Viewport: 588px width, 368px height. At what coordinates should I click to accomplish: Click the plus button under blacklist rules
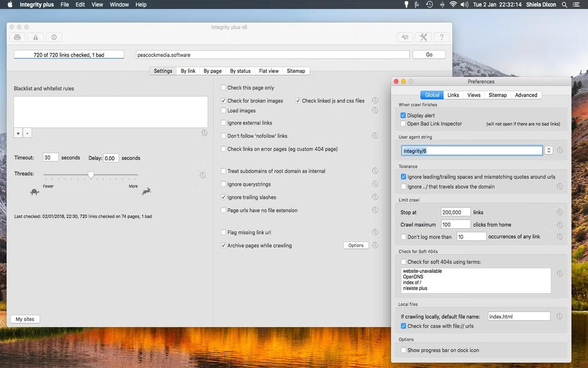click(18, 133)
